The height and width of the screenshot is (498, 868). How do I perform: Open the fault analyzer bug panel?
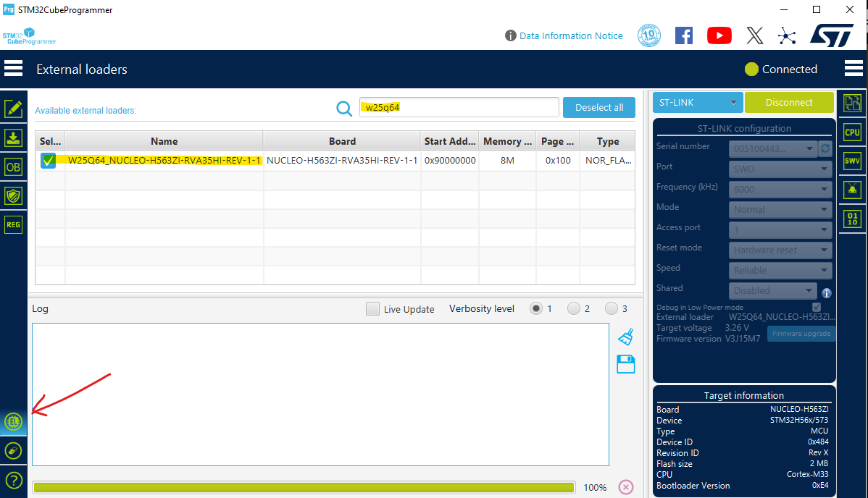851,190
